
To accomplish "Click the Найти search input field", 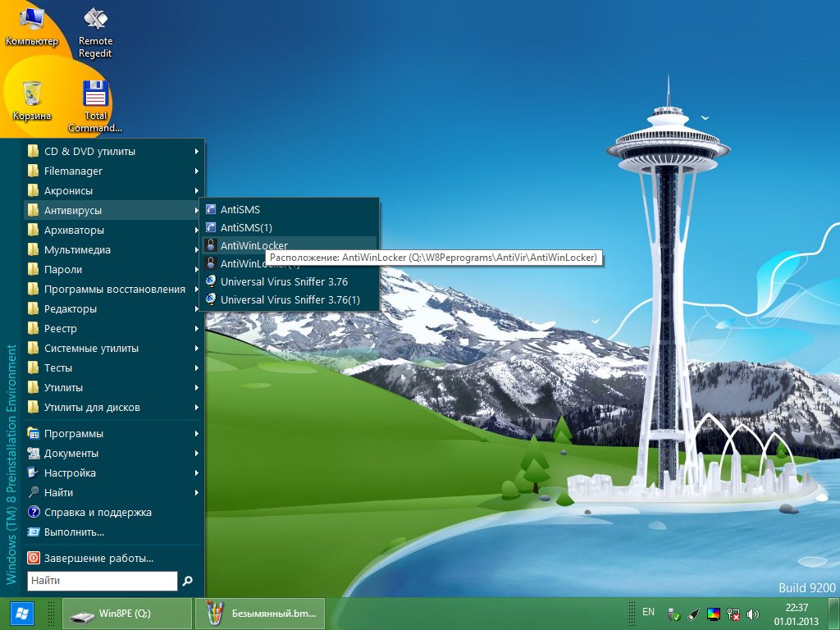I will 103,581.
